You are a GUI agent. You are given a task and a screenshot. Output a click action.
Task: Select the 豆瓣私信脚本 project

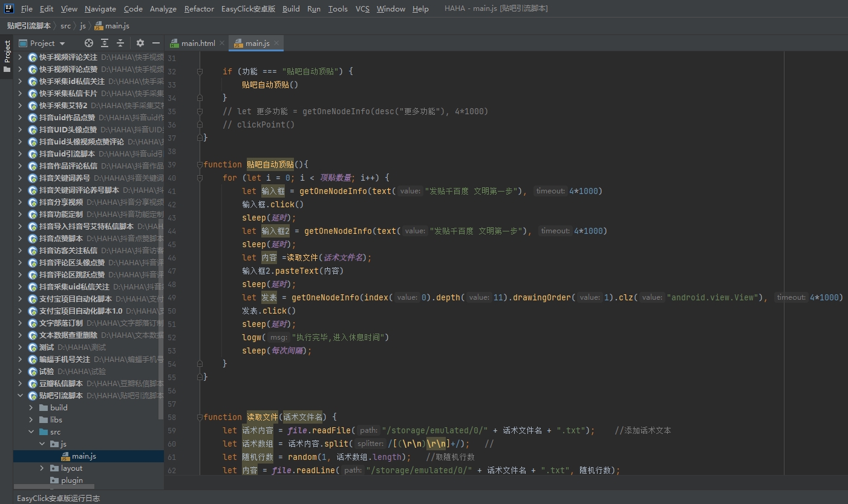tap(88, 384)
